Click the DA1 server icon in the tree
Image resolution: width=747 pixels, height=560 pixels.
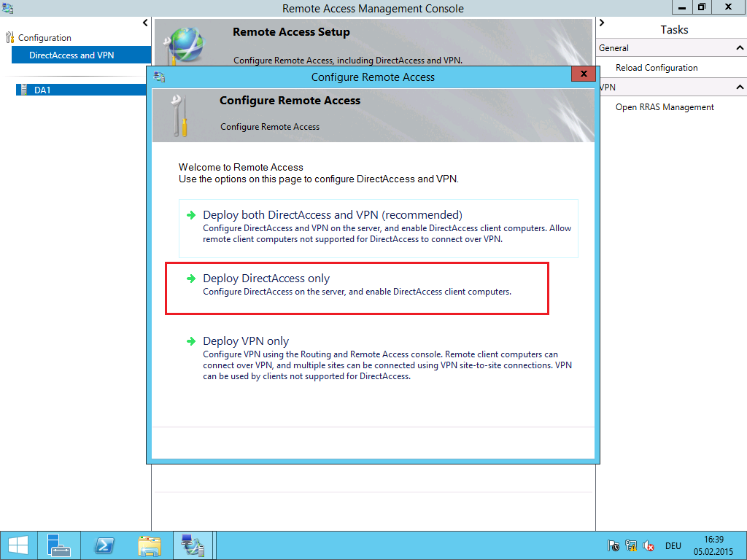point(24,90)
